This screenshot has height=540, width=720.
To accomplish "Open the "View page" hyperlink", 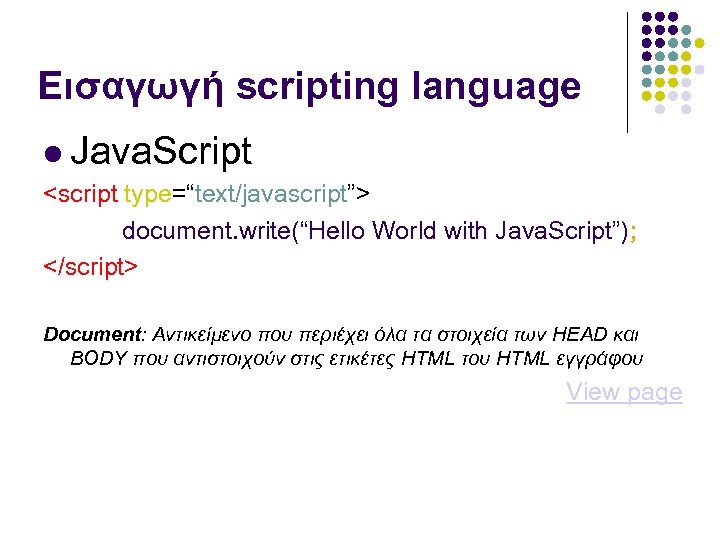I will (x=624, y=393).
